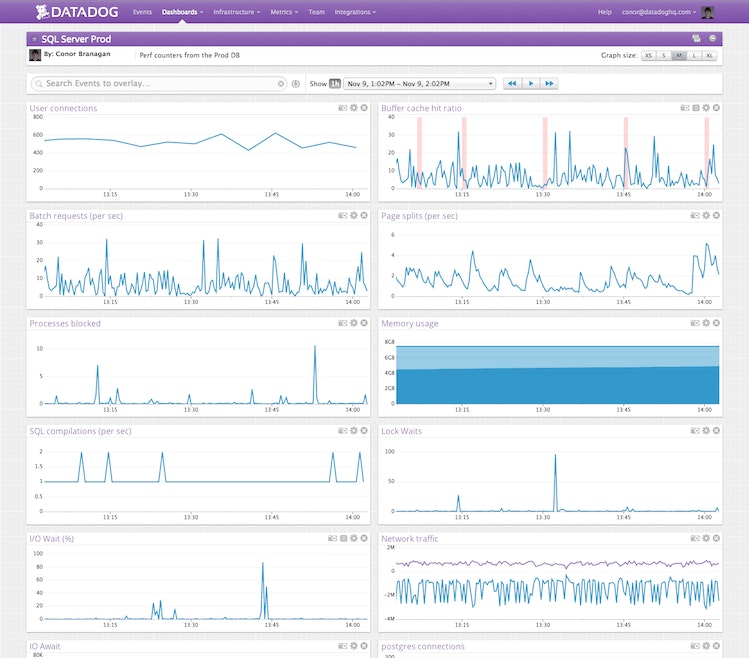Open the conor@datadoghq.com account dropdown
Screen dimensions: 749x658
tap(660, 12)
